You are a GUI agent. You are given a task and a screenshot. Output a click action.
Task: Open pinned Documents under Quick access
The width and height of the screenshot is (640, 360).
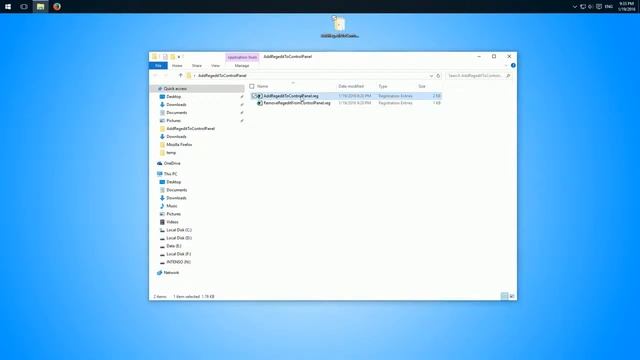[x=176, y=113]
